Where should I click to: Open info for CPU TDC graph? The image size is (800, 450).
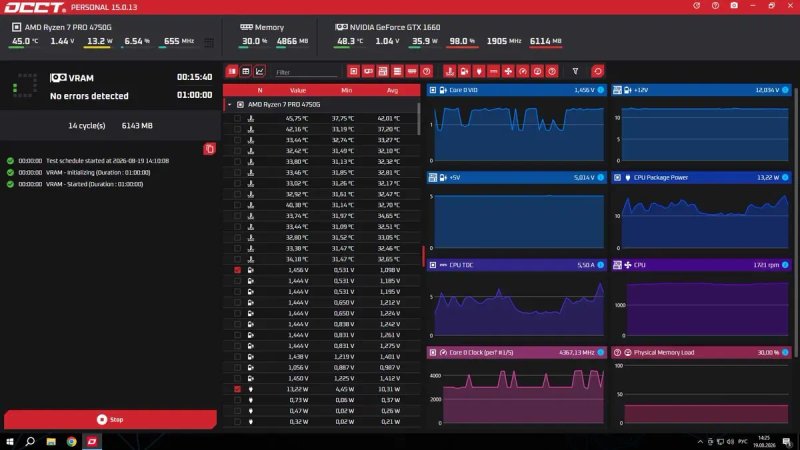(x=601, y=265)
